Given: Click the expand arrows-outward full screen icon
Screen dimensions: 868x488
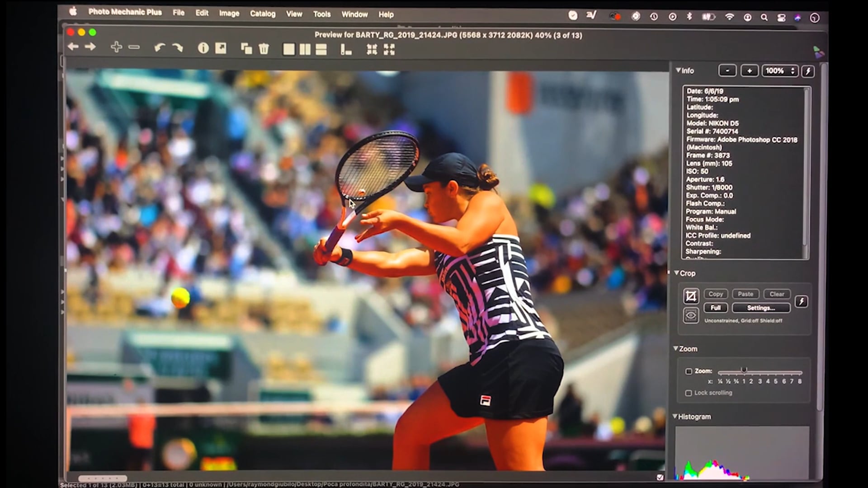Looking at the screenshot, I should tap(389, 50).
